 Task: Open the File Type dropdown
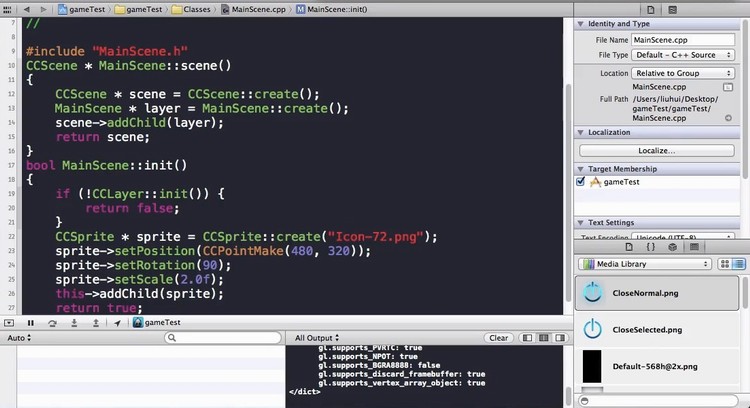tap(683, 55)
